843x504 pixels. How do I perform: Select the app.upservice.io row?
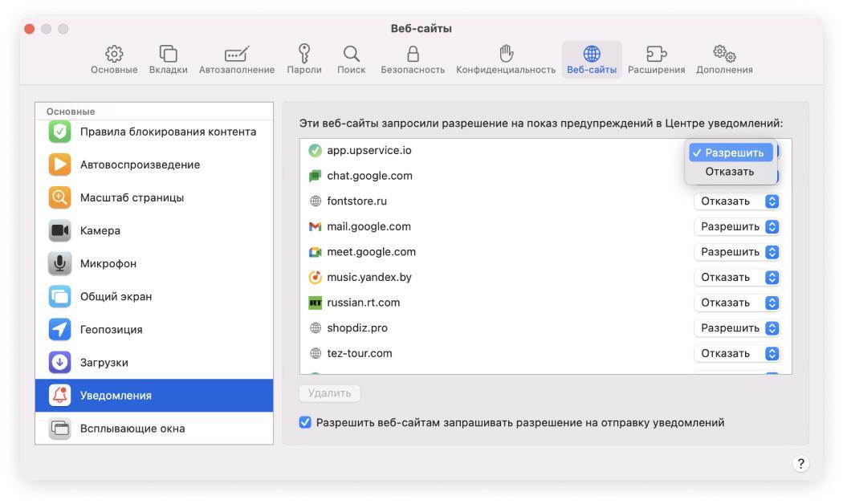(546, 150)
